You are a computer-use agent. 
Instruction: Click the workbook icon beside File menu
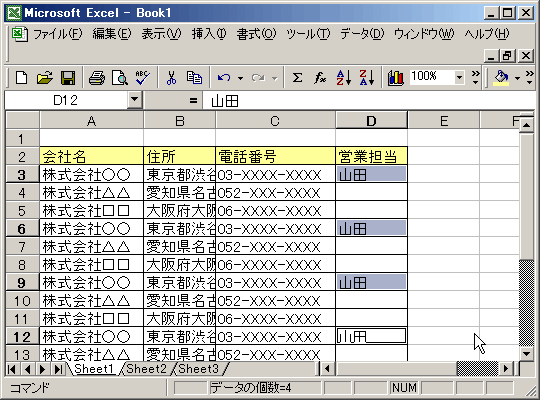click(19, 34)
